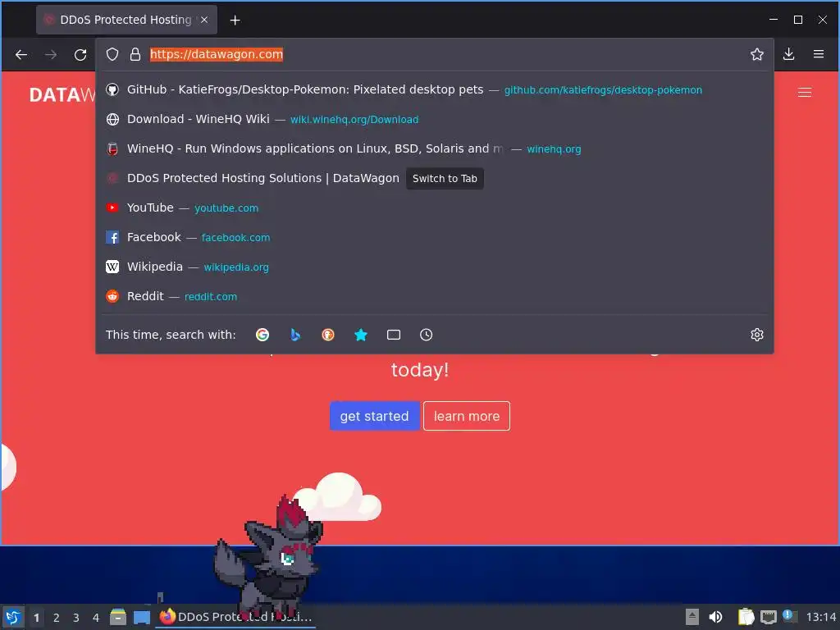The image size is (840, 630).
Task: Bookmark this page with the star
Action: coord(756,54)
